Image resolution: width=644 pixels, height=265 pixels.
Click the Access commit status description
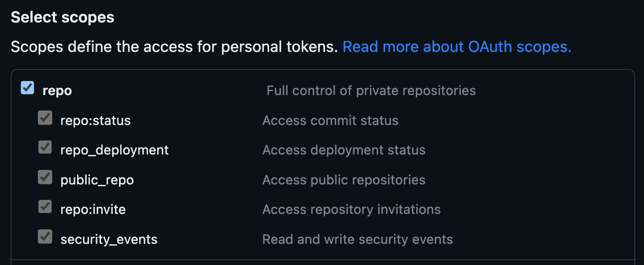coord(330,120)
